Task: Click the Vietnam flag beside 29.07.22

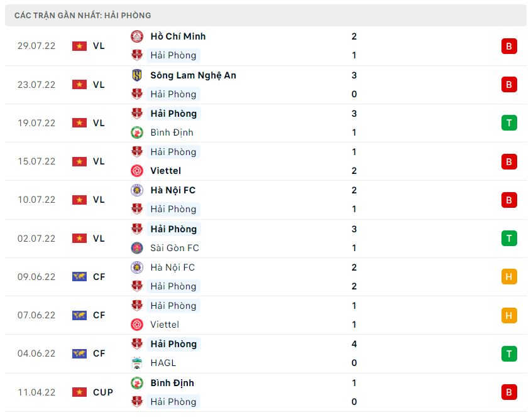Action: [79, 46]
